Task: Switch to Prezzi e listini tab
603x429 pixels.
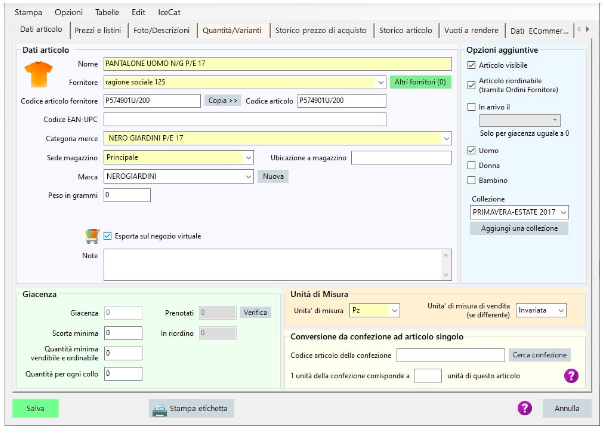Action: coord(98,30)
